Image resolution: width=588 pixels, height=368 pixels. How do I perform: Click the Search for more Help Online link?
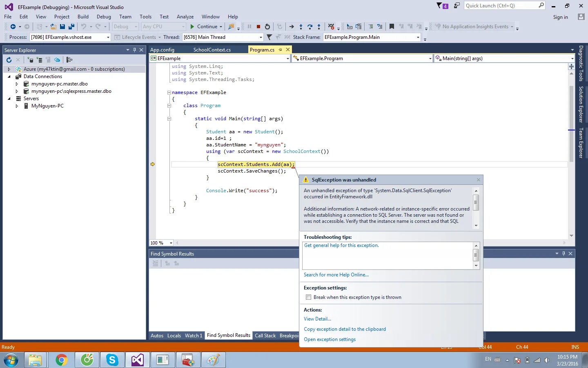coord(336,275)
